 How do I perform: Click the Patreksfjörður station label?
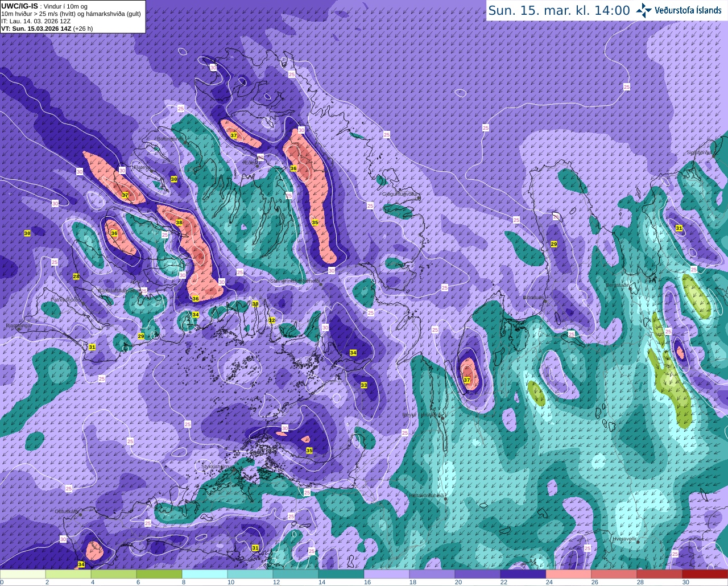click(x=67, y=299)
